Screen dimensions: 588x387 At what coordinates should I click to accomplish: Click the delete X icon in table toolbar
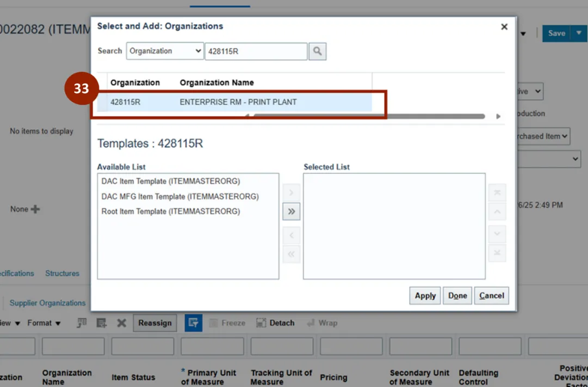coord(121,323)
